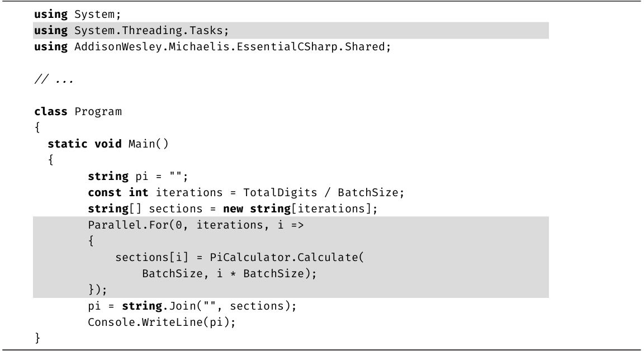The width and height of the screenshot is (644, 351).
Task: Click the closing }); of Parallel.For
Action: point(97,290)
